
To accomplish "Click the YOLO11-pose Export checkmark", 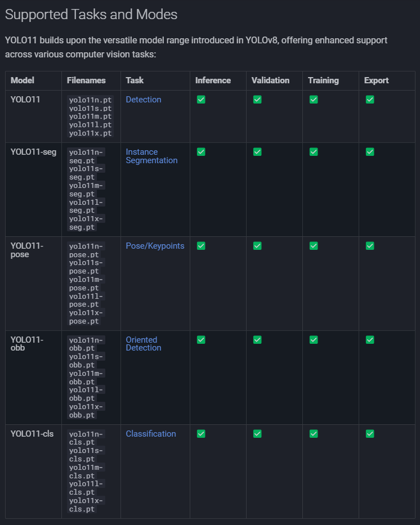I will click(370, 246).
